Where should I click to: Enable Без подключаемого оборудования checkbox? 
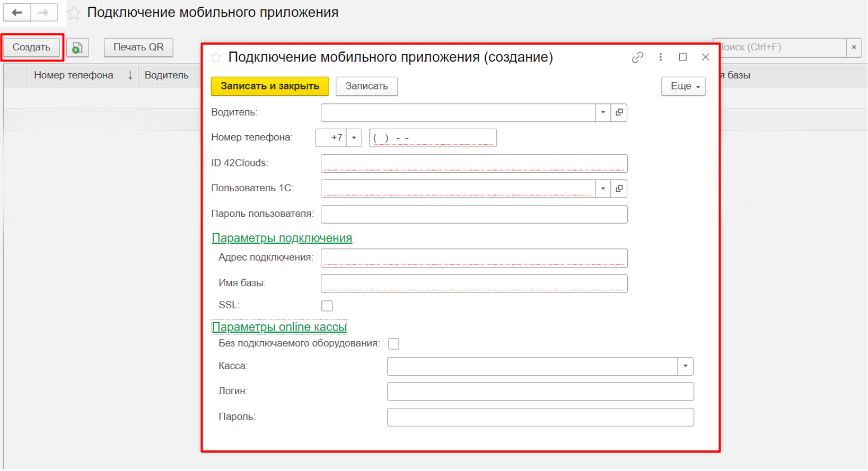pyautogui.click(x=393, y=344)
